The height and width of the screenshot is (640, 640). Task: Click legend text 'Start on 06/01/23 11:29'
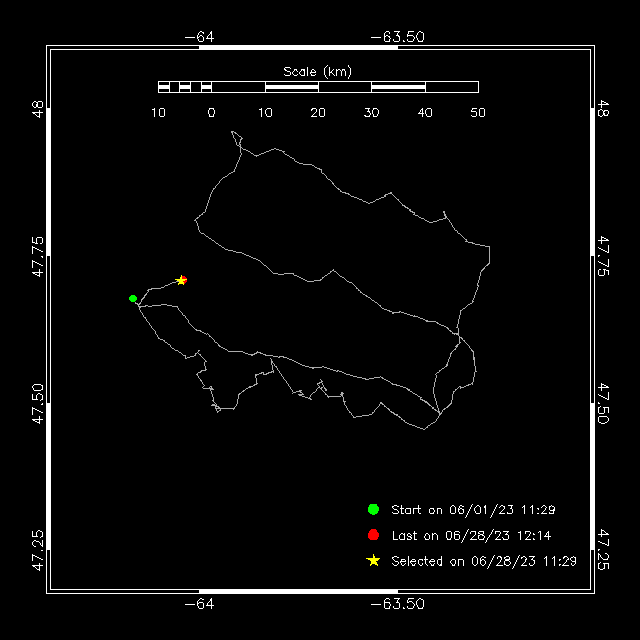pyautogui.click(x=473, y=510)
